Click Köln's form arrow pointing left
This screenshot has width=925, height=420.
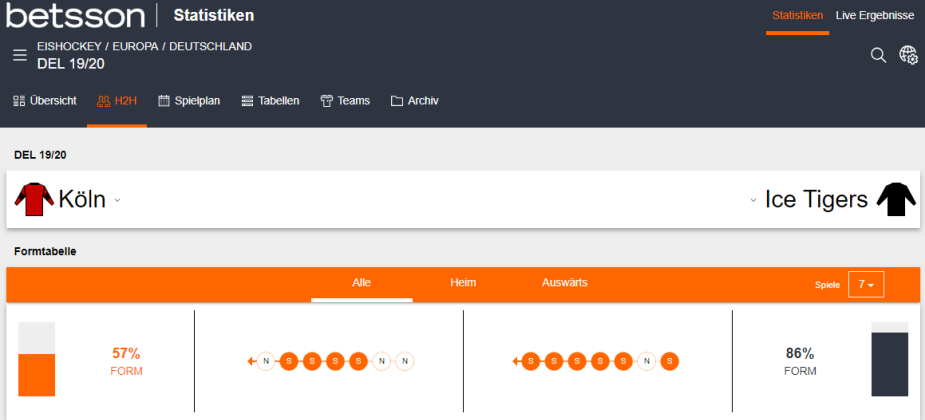pyautogui.click(x=251, y=360)
